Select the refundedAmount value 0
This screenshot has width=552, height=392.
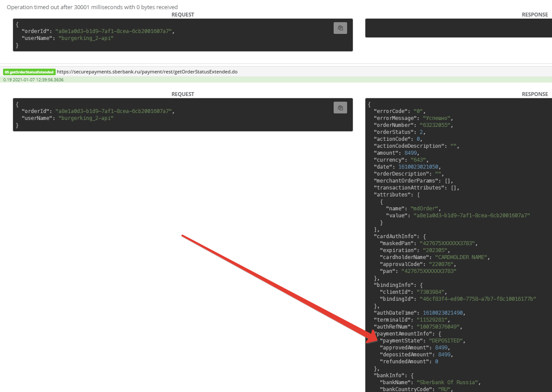tap(436, 362)
